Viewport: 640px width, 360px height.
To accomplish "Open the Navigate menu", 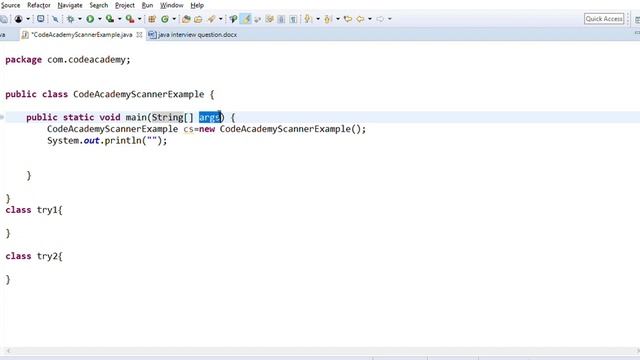I will click(70, 5).
